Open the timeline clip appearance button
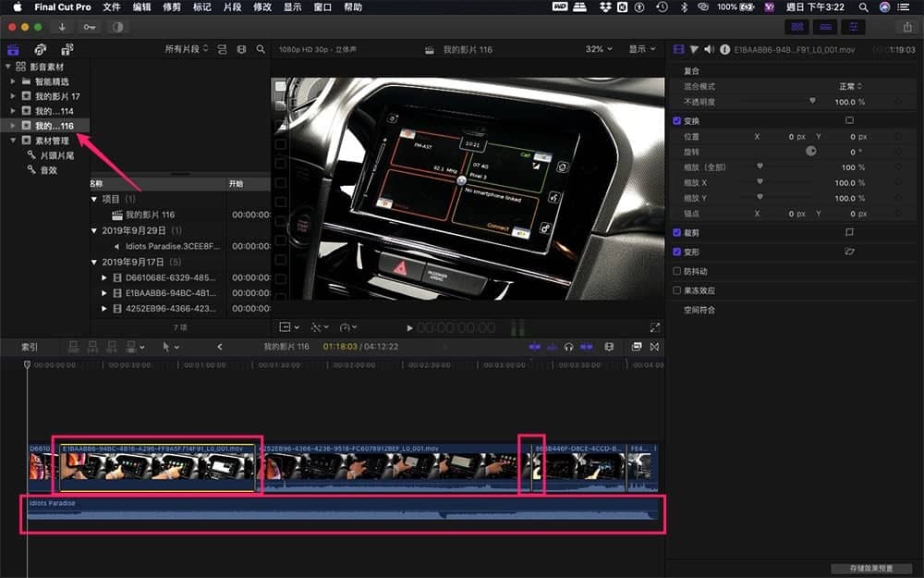Image resolution: width=924 pixels, height=578 pixels. (609, 347)
